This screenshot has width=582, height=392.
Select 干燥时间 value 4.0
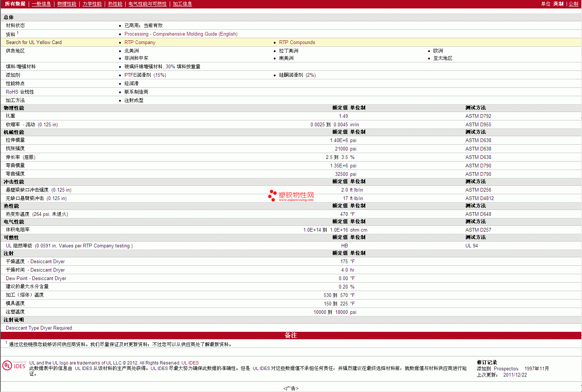(x=344, y=270)
